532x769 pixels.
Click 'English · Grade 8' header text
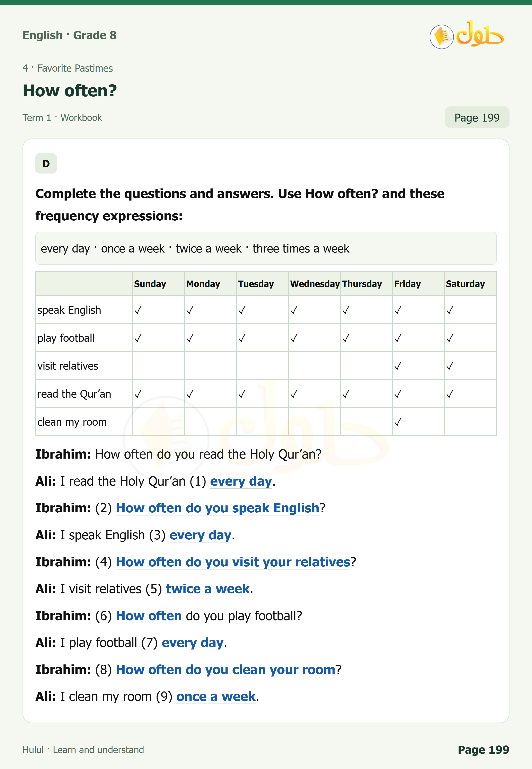pos(70,35)
